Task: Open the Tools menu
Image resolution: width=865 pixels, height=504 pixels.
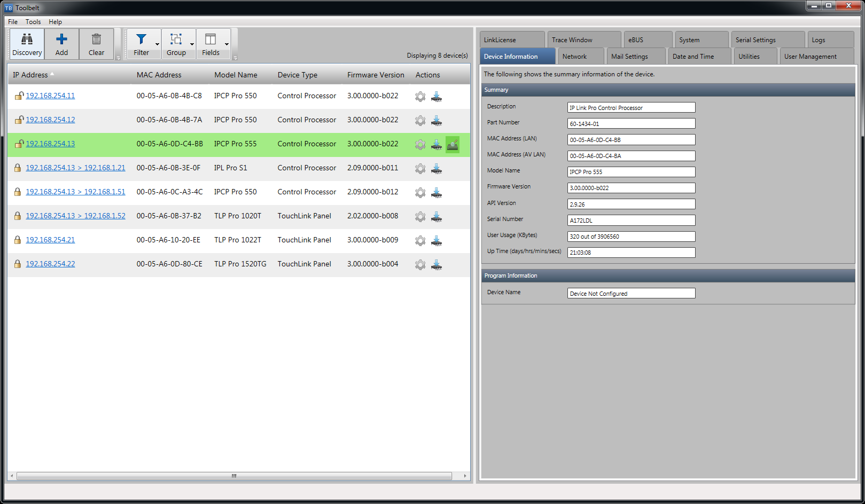Action: 33,22
